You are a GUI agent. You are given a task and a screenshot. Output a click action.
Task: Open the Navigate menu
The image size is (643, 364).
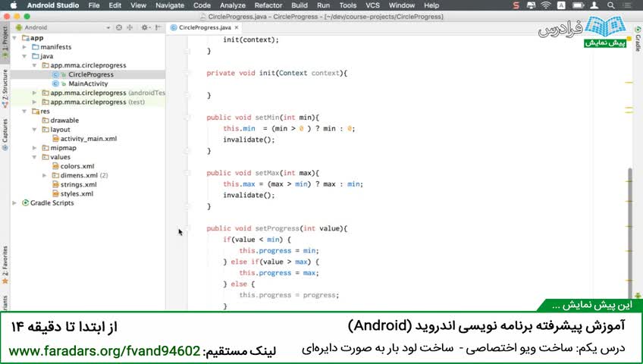[x=170, y=5]
